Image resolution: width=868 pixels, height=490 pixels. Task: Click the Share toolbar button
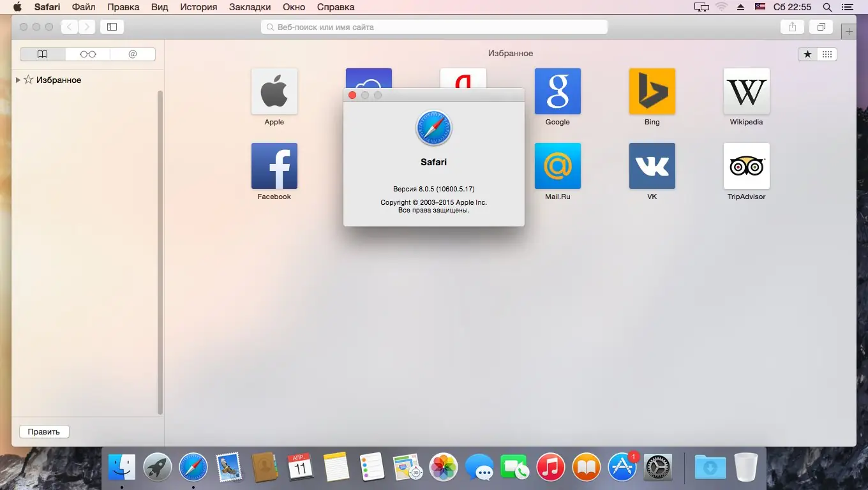(x=792, y=27)
